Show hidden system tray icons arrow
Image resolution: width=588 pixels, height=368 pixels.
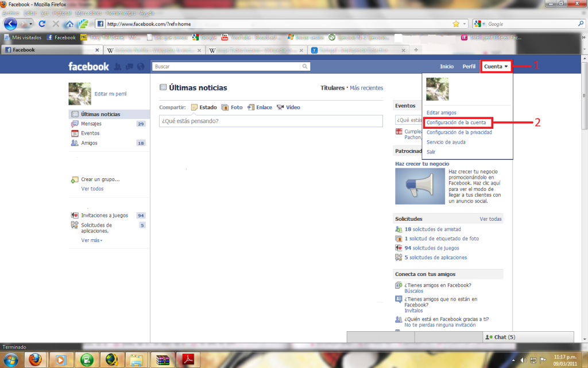pos(513,361)
